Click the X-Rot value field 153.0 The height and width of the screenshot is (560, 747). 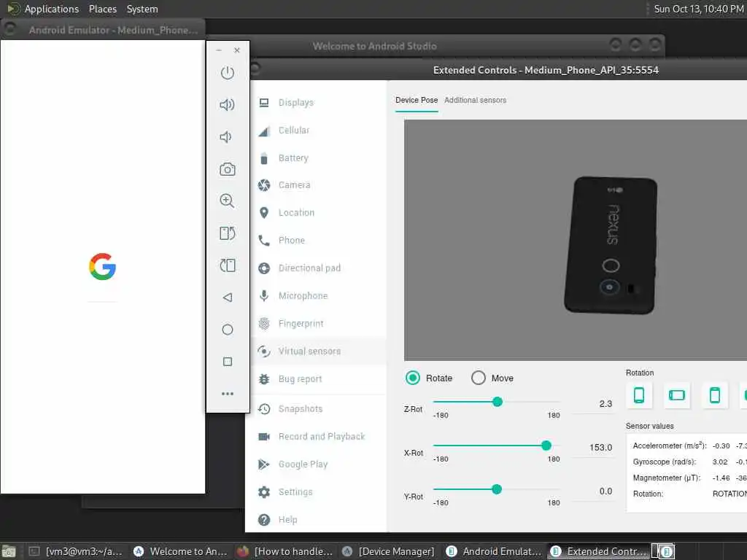(592, 448)
